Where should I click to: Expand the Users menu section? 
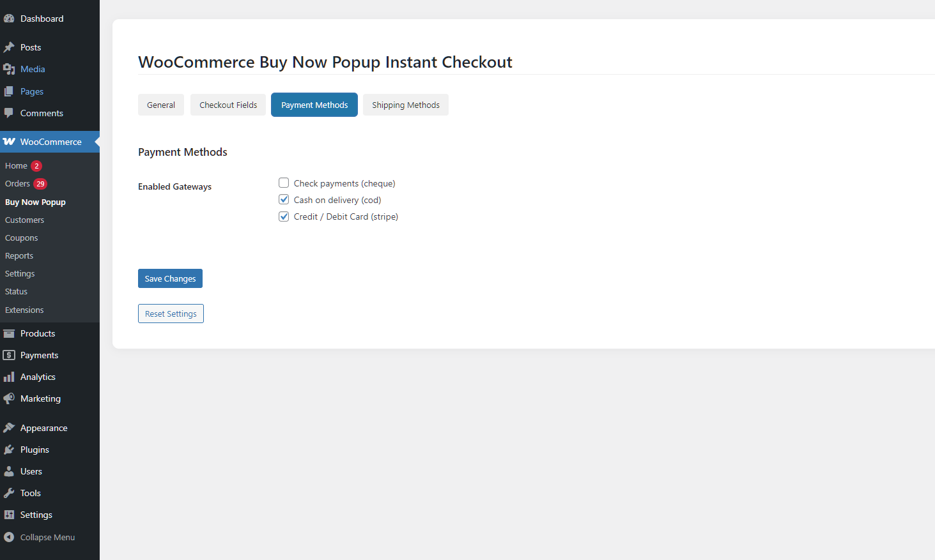click(x=31, y=471)
